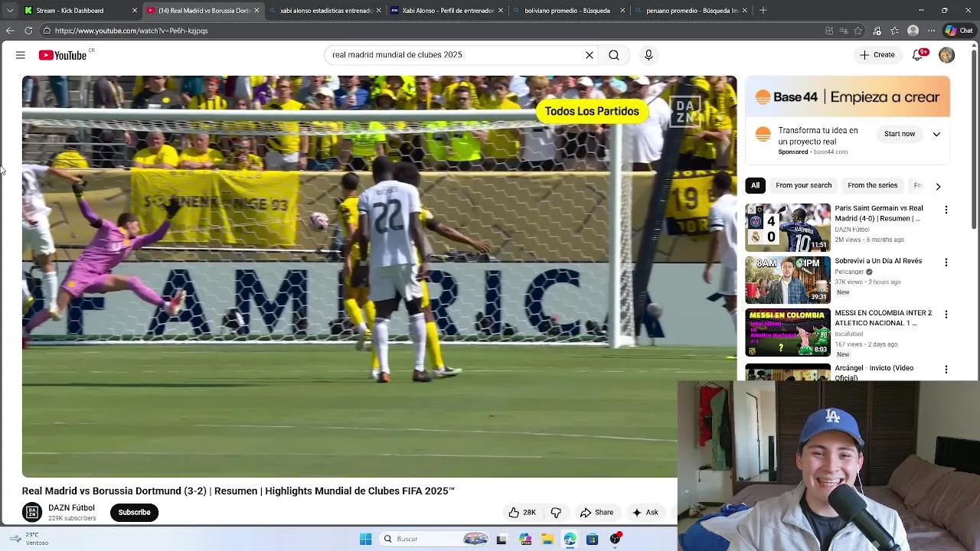The image size is (980, 551).
Task: Open OBS Studio from taskbar
Action: point(615,539)
